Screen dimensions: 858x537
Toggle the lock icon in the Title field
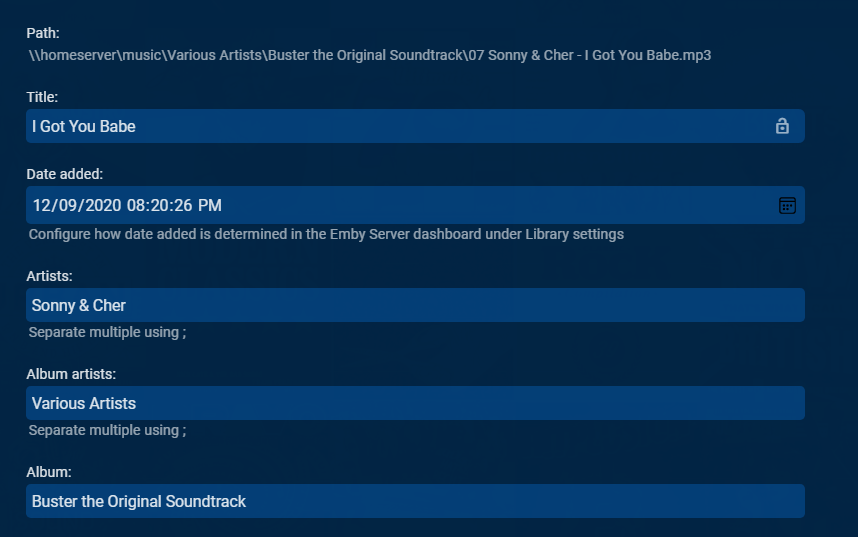(782, 126)
